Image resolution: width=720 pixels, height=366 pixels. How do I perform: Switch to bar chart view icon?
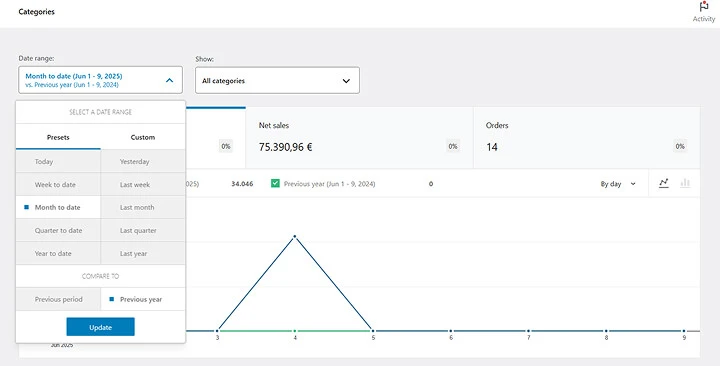[685, 183]
